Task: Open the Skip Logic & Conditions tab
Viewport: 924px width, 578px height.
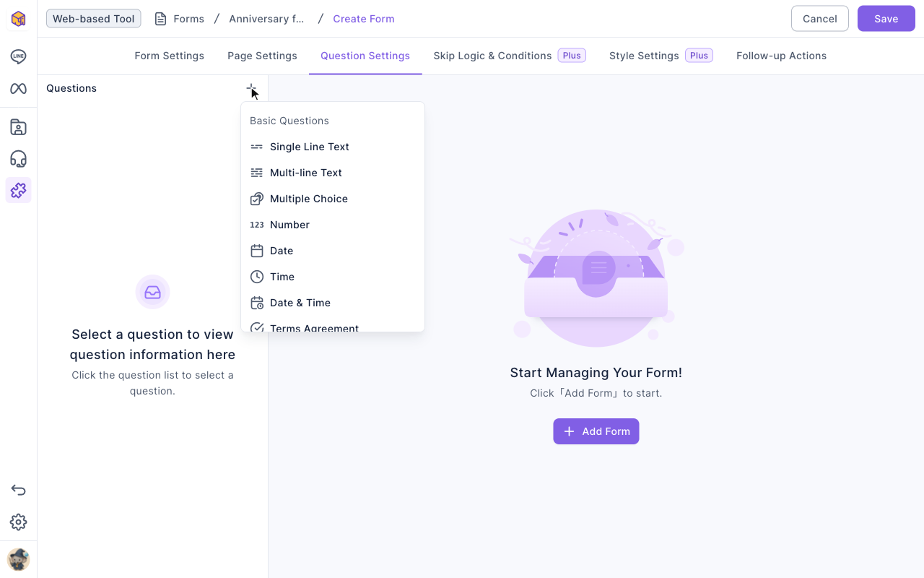Action: 509,56
